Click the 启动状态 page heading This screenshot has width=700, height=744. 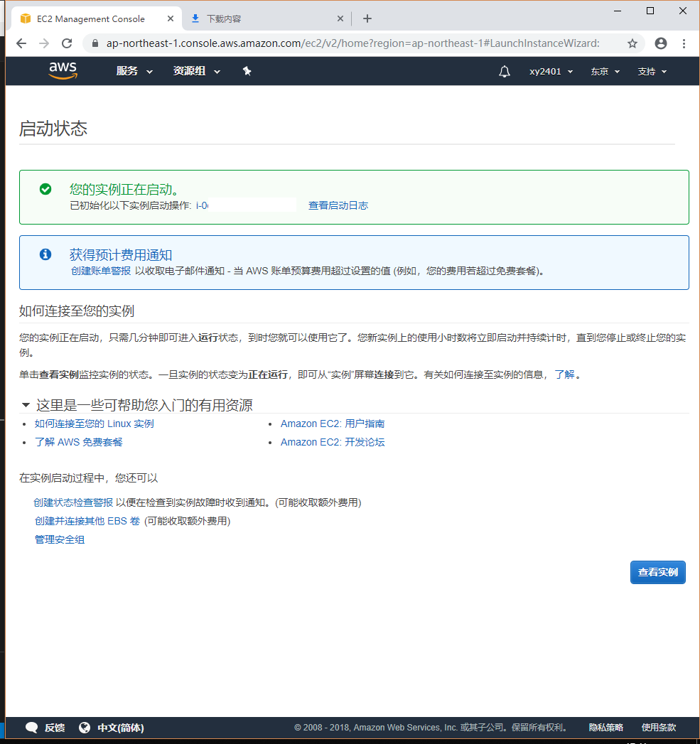tap(53, 129)
